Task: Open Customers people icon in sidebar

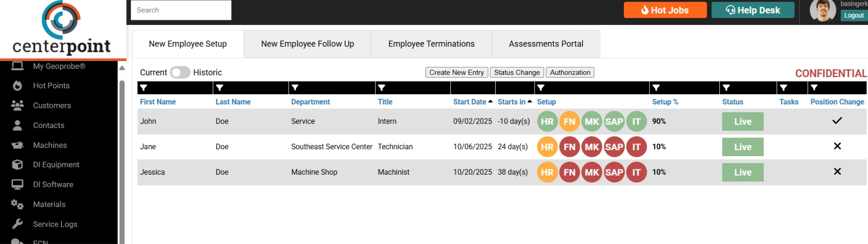Action: click(18, 105)
